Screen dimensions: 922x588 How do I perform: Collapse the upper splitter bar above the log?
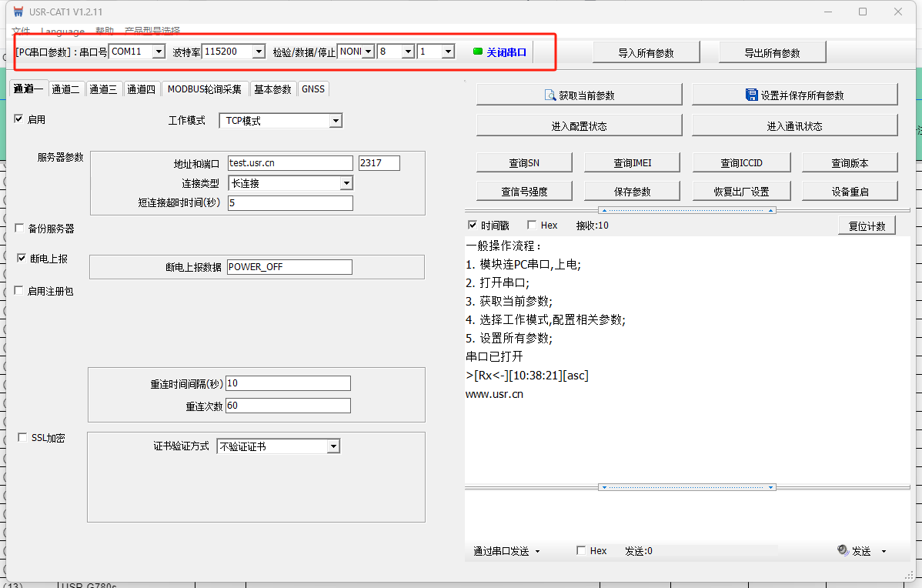[686, 210]
